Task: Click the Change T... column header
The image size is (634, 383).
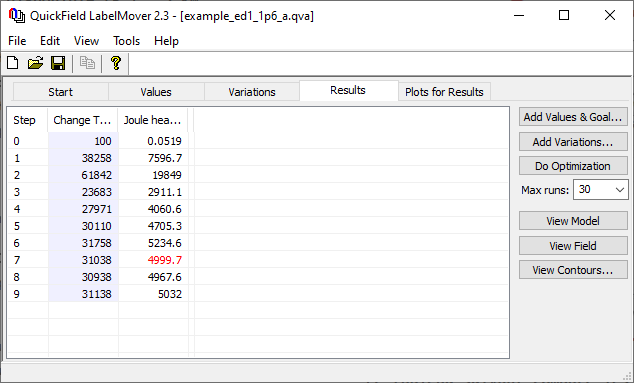Action: click(x=82, y=120)
